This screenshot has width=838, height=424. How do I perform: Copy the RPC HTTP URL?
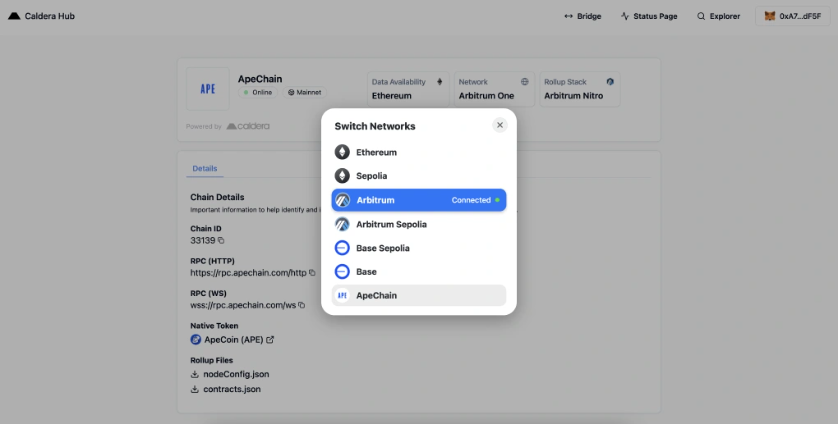pyautogui.click(x=312, y=273)
